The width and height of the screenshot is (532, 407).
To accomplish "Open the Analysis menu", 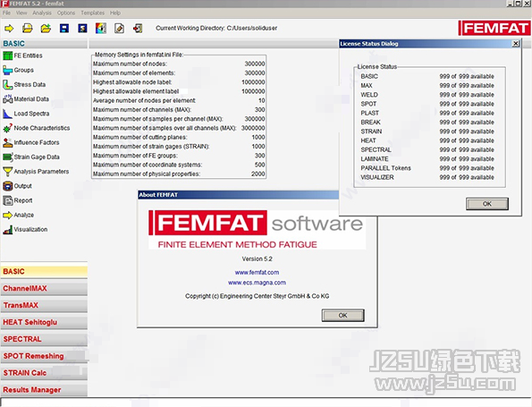I will (x=42, y=13).
